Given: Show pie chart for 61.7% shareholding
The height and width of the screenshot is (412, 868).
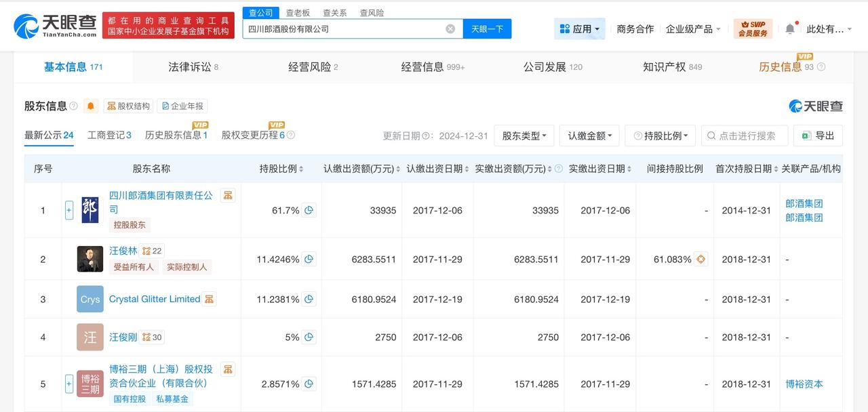Looking at the screenshot, I should pos(309,210).
